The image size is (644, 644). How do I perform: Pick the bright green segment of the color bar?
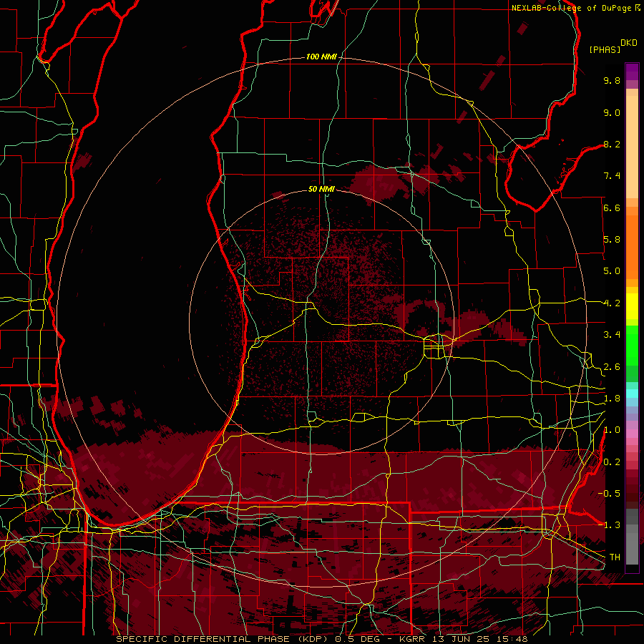tap(632, 346)
